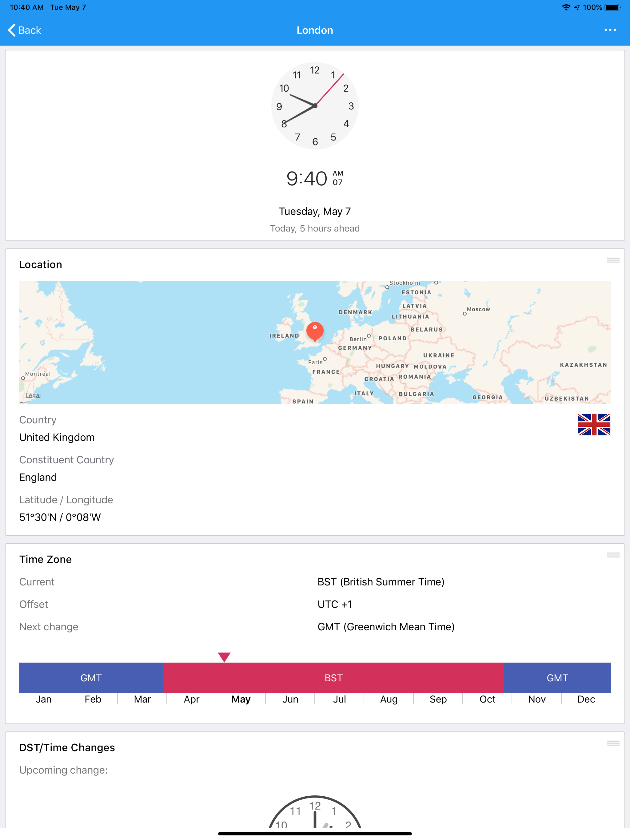The image size is (630, 840).
Task: Tap the red current-date triangle marker
Action: tap(224, 657)
